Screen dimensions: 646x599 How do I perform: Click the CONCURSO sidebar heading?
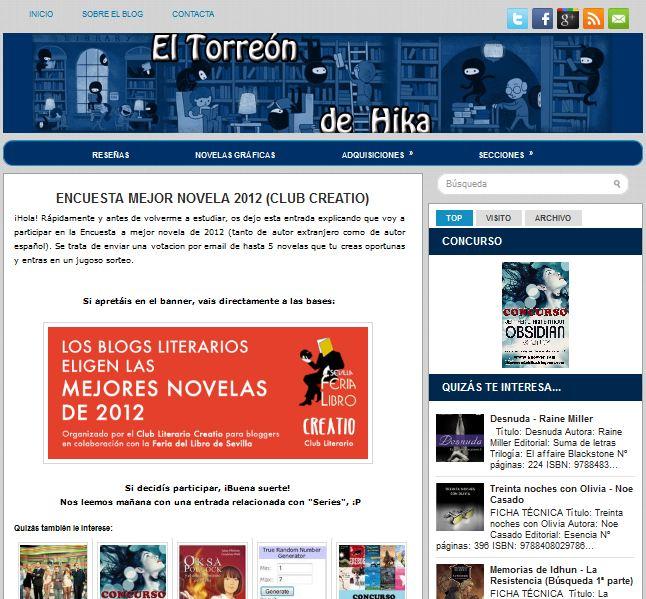472,241
